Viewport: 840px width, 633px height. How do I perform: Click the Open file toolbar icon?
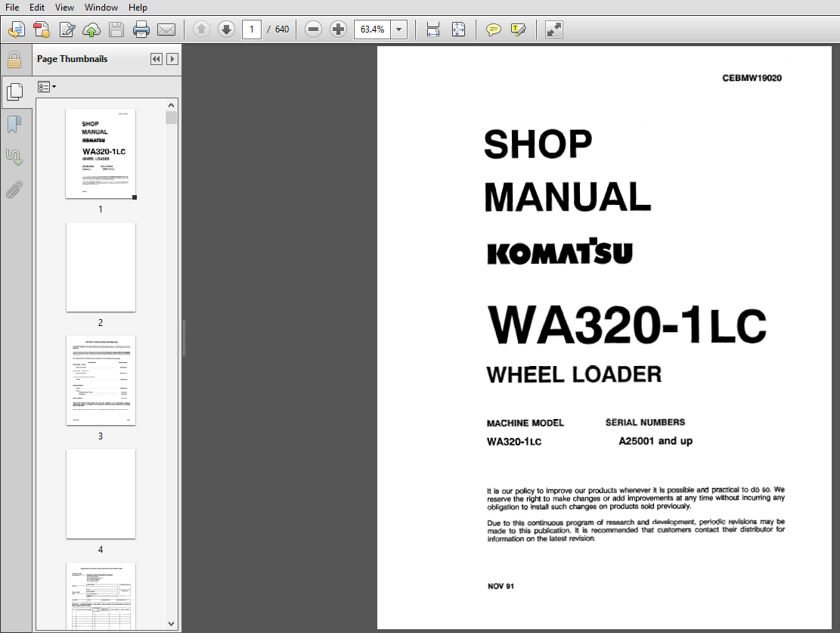(x=16, y=29)
